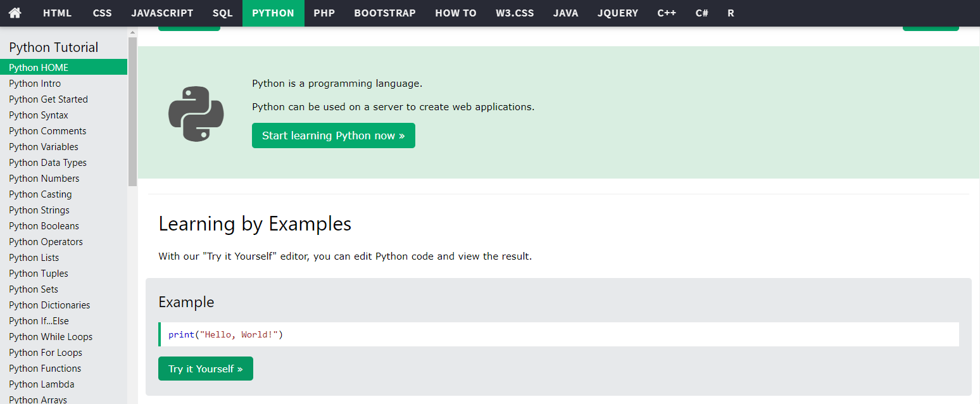Viewport: 980px width, 404px height.
Task: Click Start learning Python now button
Action: click(334, 136)
